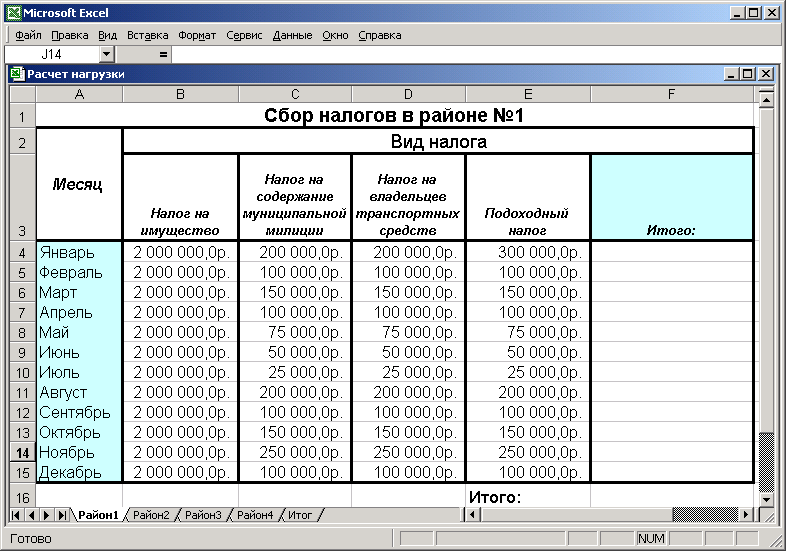Click the Excel application icon in title bar
The height and width of the screenshot is (551, 786).
pyautogui.click(x=14, y=13)
